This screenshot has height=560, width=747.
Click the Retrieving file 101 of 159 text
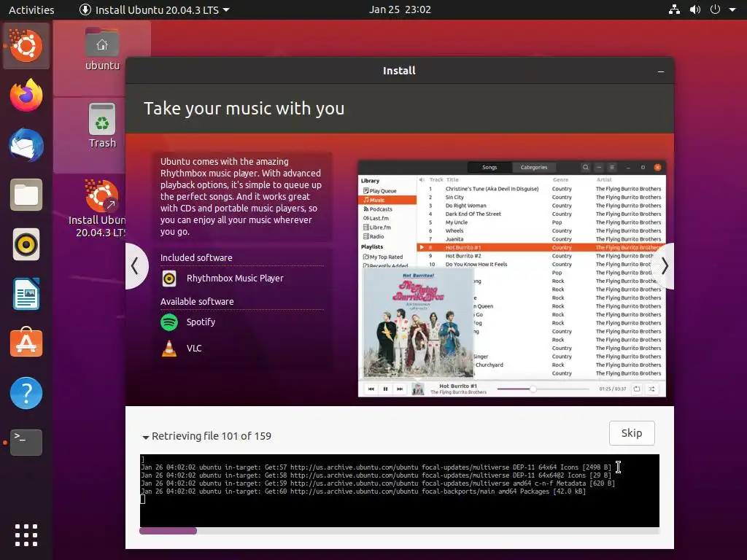(211, 436)
